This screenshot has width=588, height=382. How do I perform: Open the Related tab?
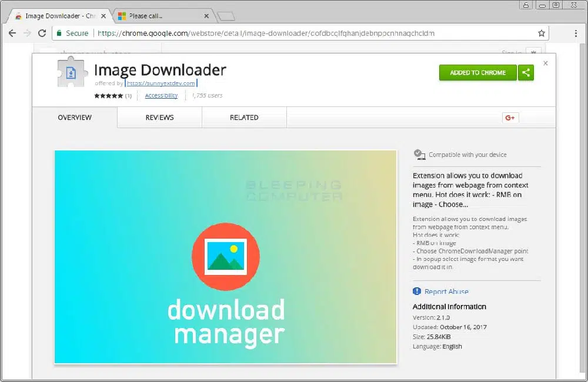coord(244,118)
